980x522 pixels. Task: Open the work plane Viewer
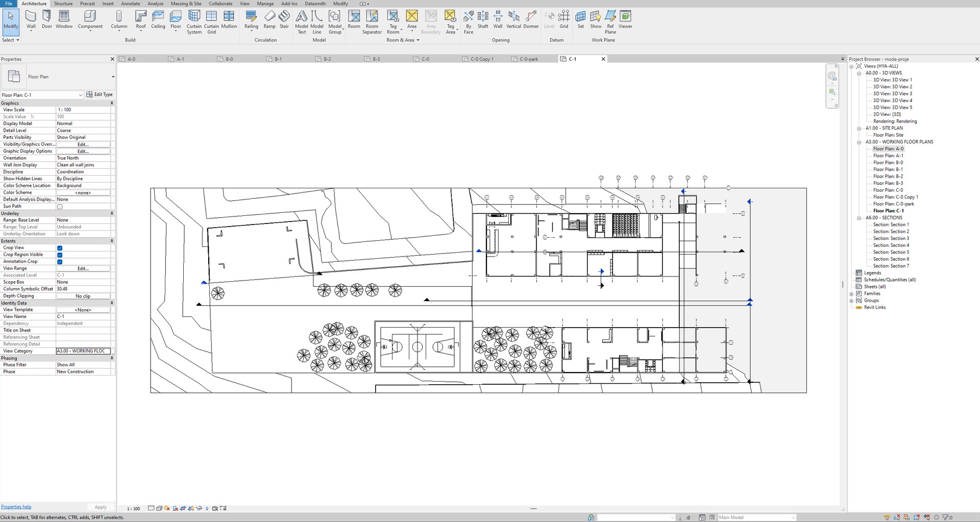625,19
